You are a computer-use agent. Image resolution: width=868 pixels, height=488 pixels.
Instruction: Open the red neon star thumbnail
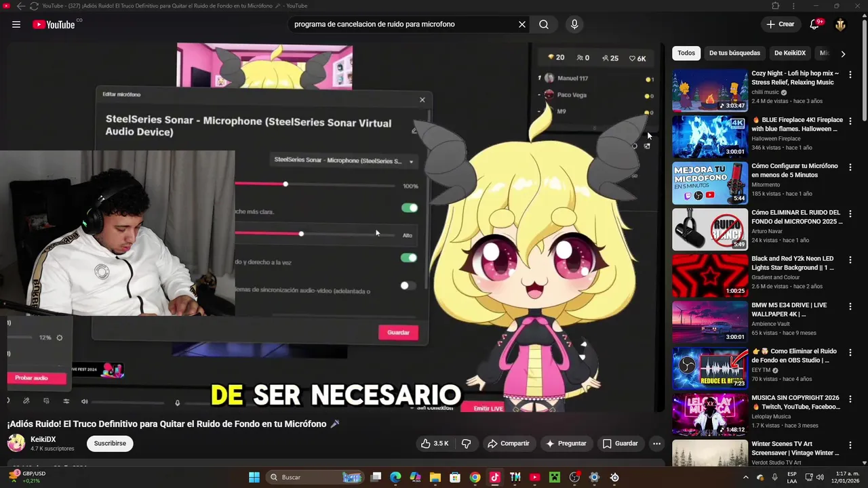click(x=710, y=275)
